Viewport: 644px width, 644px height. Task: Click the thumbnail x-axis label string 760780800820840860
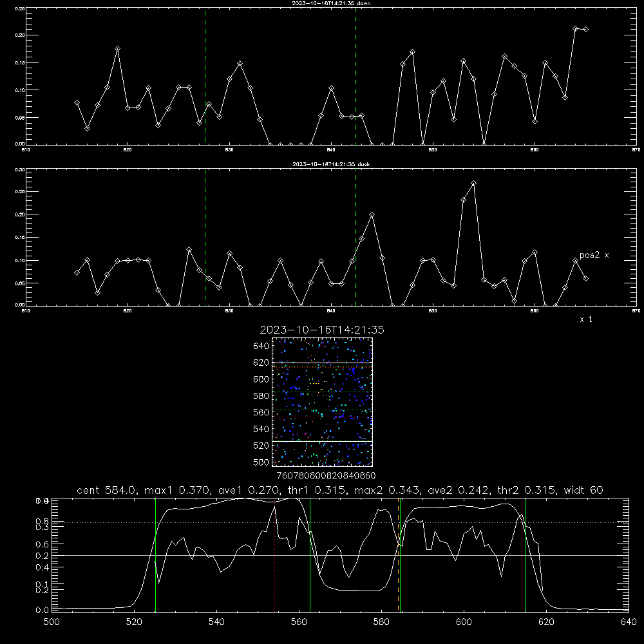click(x=326, y=475)
